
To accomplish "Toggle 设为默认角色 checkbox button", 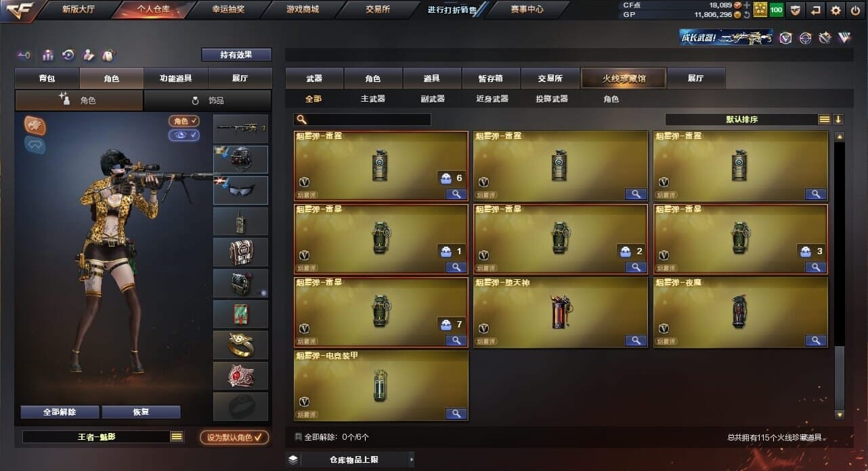I will 234,437.
